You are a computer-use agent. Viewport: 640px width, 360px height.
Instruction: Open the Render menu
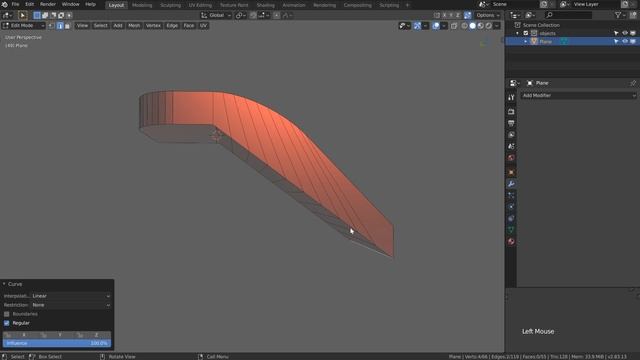48,4
